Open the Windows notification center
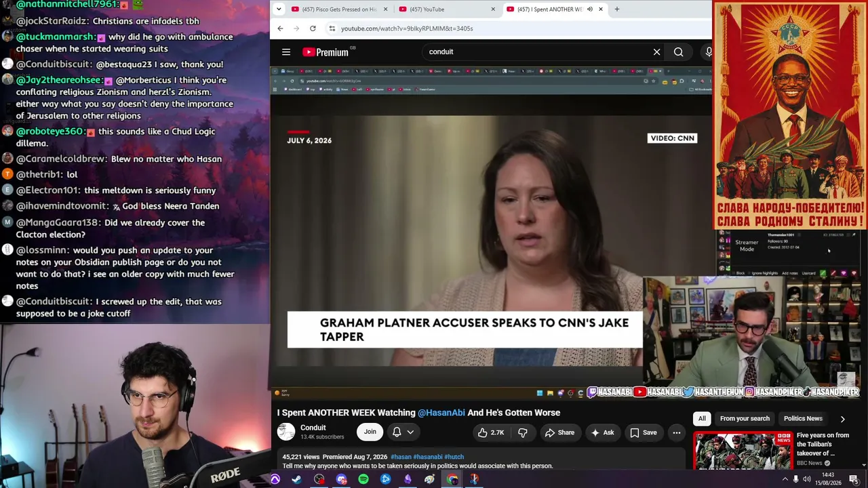Screen dimensions: 868x488 [854, 479]
